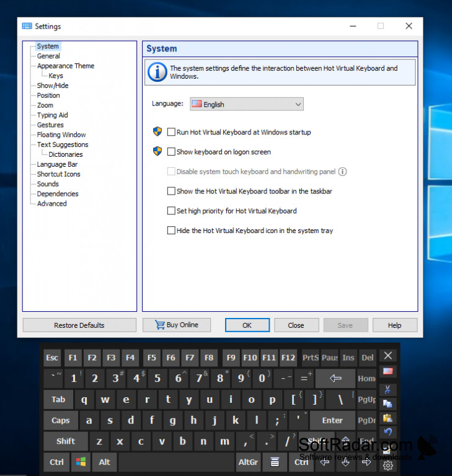Tap the down arrow key on virtual keyboard
452x476 pixels.
[x=345, y=462]
